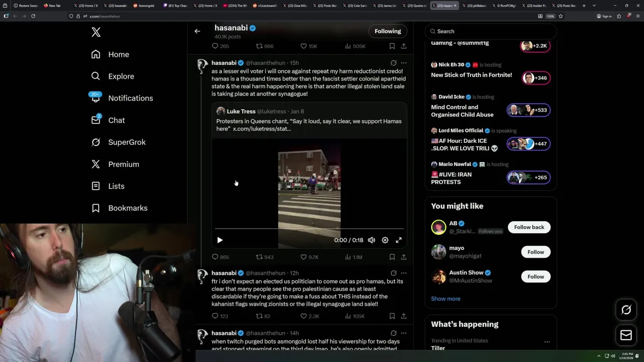This screenshot has width=644, height=362.
Task: View analytics for the post with 505K views
Action: click(x=355, y=46)
